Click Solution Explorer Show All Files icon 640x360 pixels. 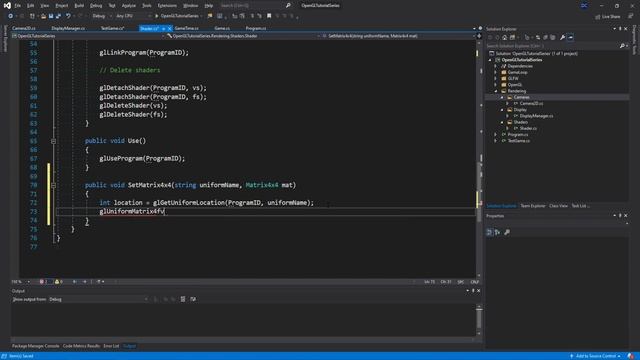[x=553, y=38]
